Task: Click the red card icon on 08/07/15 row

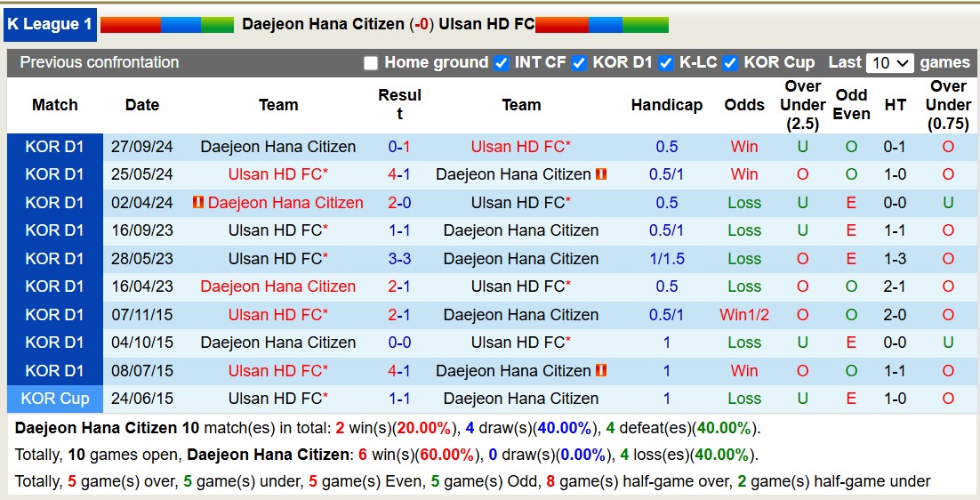Action: click(x=601, y=370)
